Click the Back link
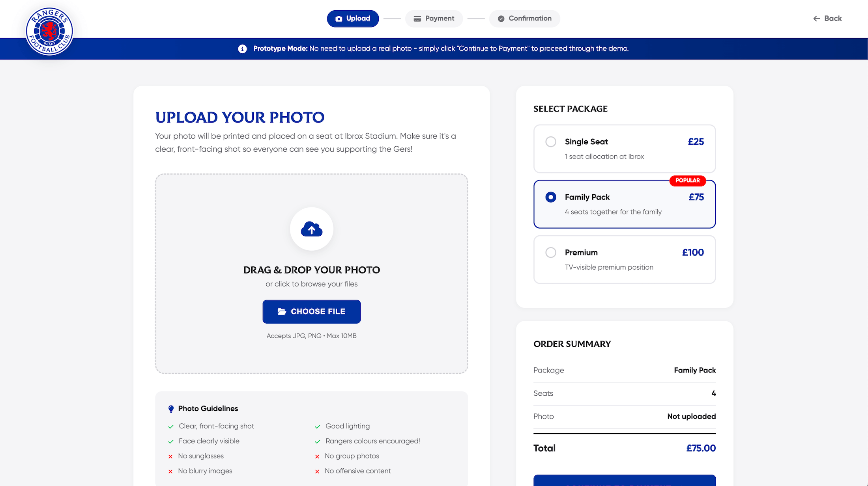Screen dimensions: 868x486 pos(832,19)
